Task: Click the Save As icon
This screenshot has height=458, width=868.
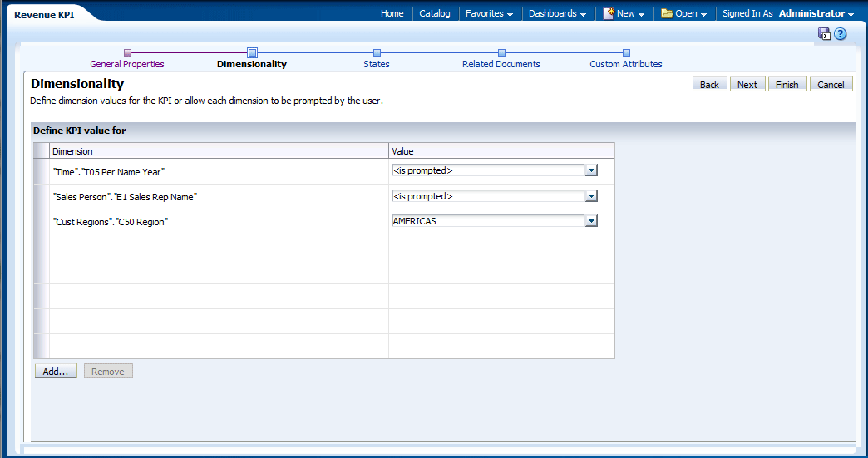Action: click(824, 34)
